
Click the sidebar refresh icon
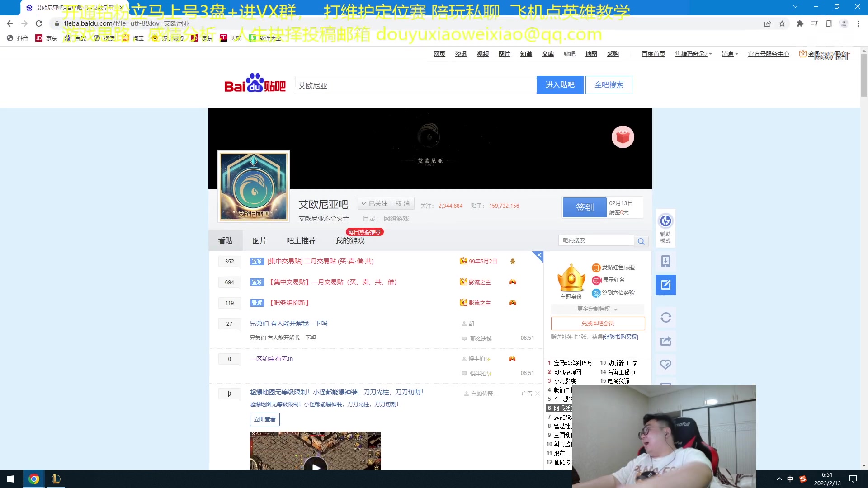[x=665, y=318]
